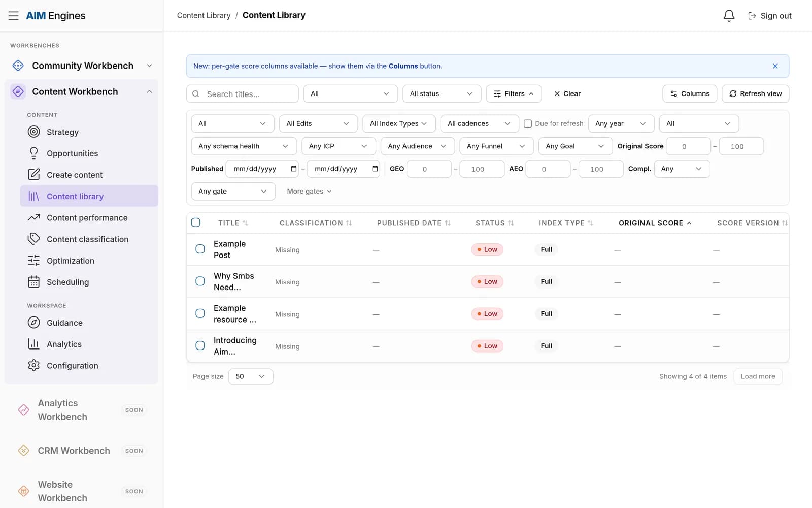This screenshot has height=508, width=812.
Task: Expand the More gates section
Action: 309,192
